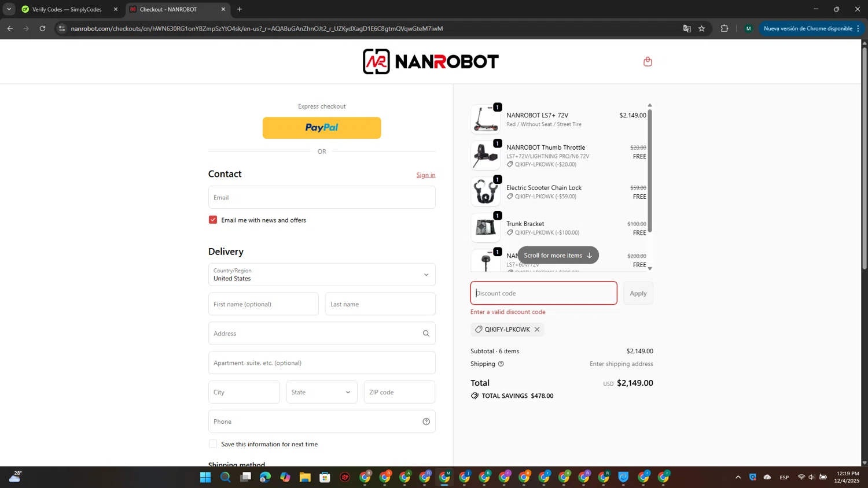This screenshot has height=488, width=868.
Task: Click the City input field
Action: [x=244, y=392]
